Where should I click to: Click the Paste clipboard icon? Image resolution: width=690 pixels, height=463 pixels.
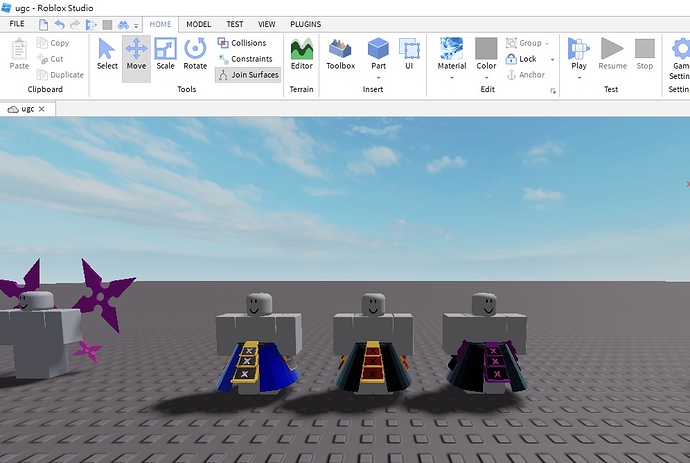[19, 54]
